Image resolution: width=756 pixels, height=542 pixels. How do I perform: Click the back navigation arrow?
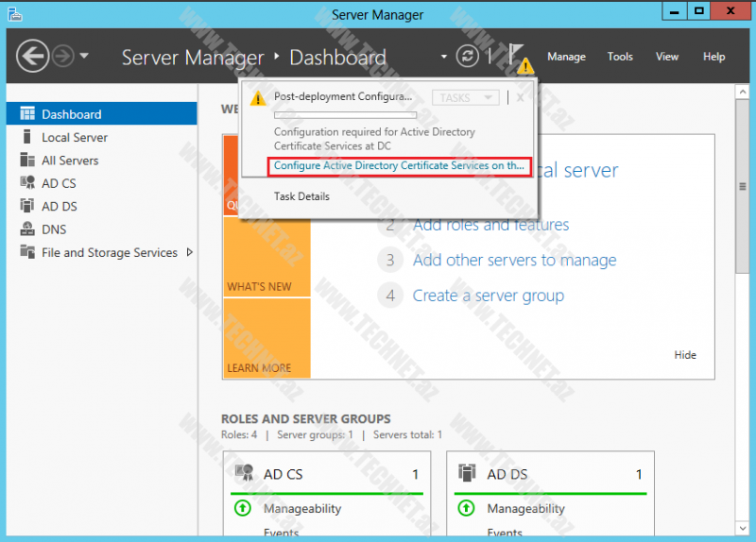[x=33, y=56]
